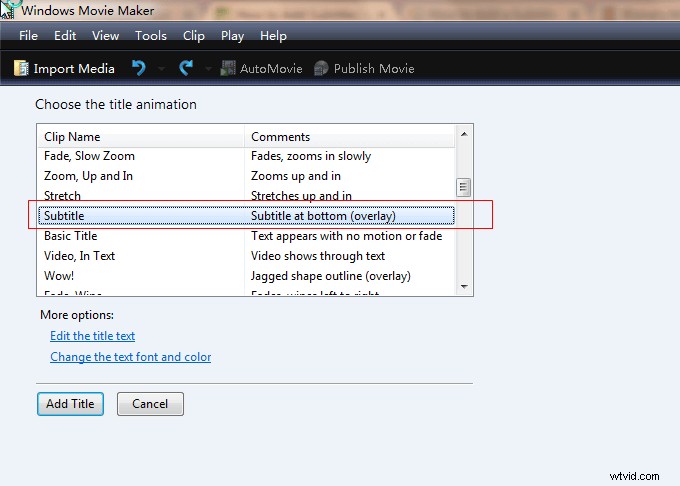Open the Redo history dropdown arrow
Image resolution: width=680 pixels, height=486 pixels.
[x=208, y=68]
